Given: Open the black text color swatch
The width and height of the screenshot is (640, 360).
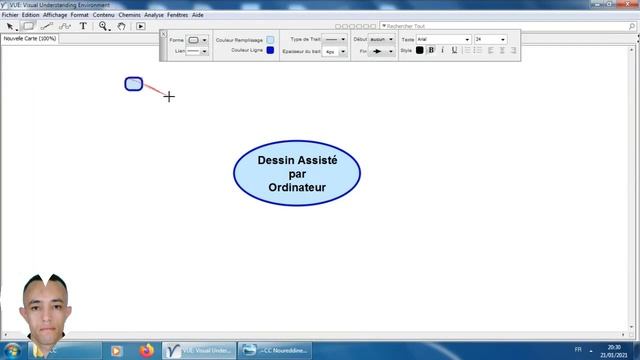Looking at the screenshot, I should click(419, 51).
